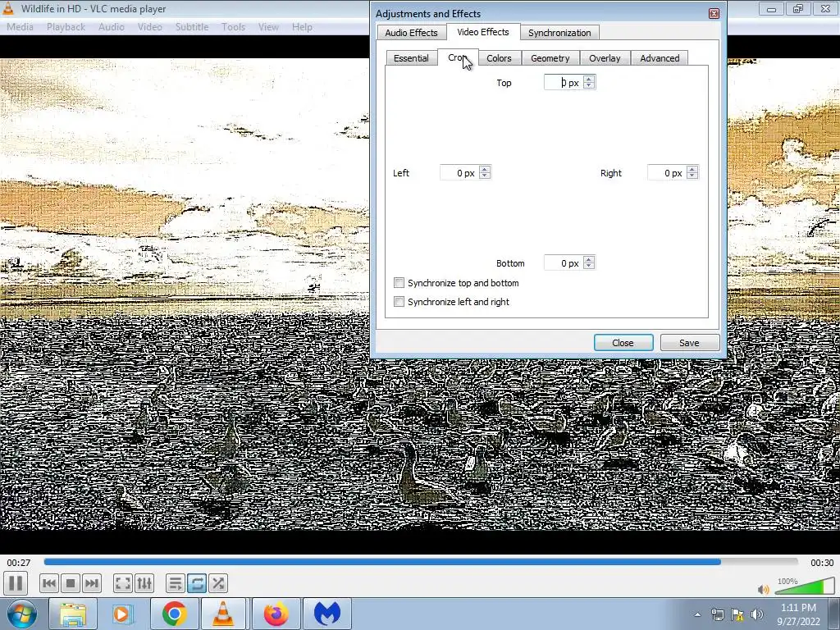
Task: Open the Audio menu
Action: [112, 27]
